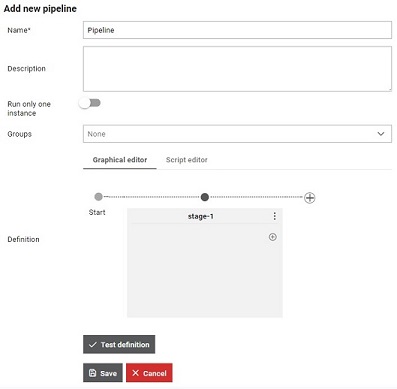Click the grey Start node circle
Image resolution: width=397 pixels, height=389 pixels.
(98, 197)
